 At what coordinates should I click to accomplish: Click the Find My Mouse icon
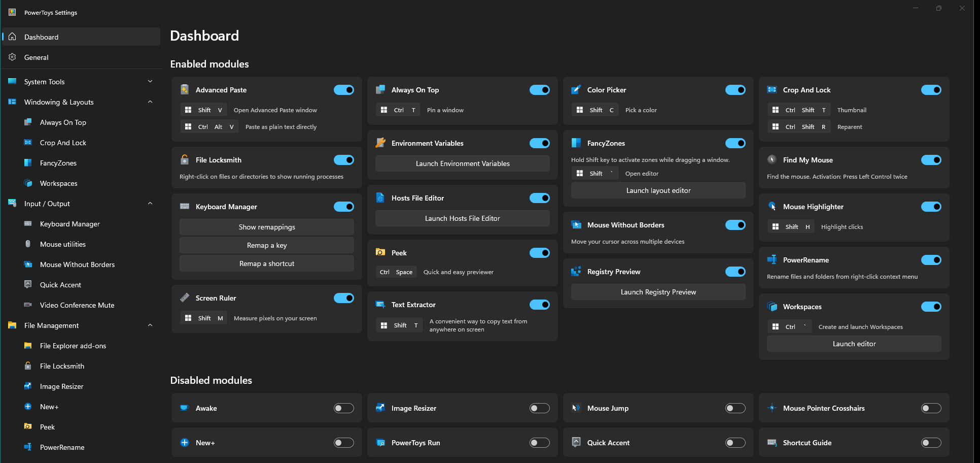pos(772,160)
